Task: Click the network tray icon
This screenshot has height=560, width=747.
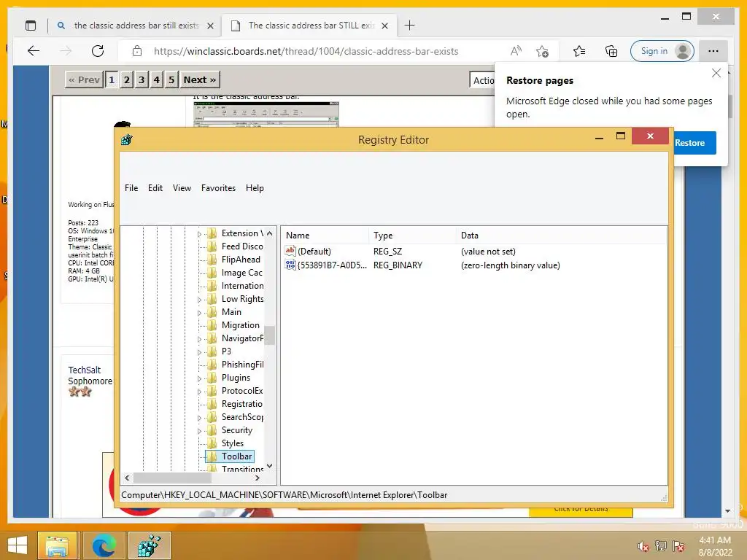Action: 661,545
